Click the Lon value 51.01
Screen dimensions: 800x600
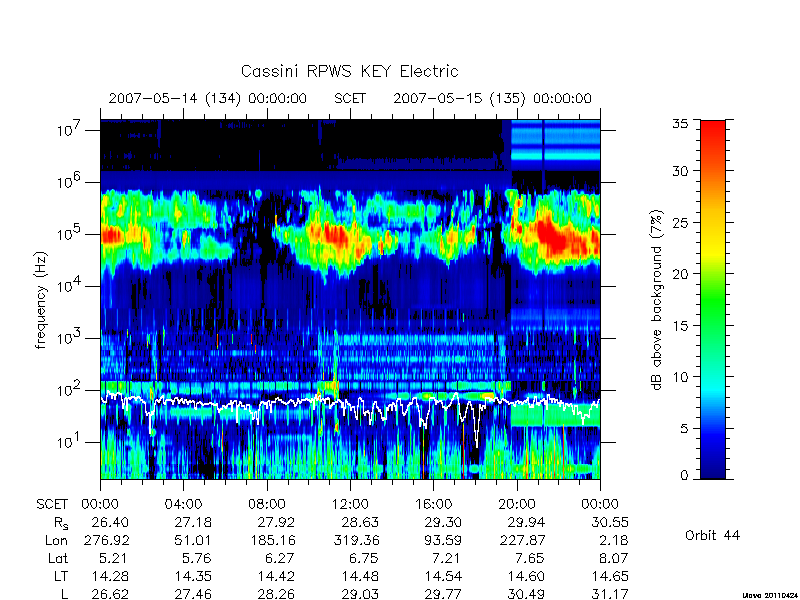[193, 540]
